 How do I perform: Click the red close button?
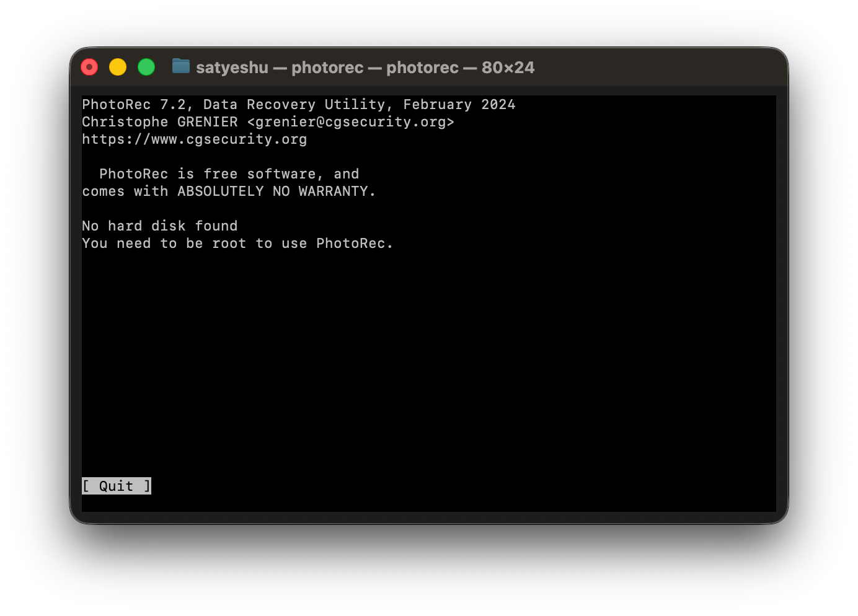tap(89, 66)
